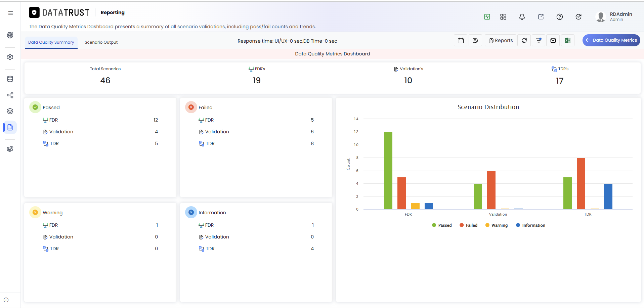Open the filter options icon
Image resolution: width=644 pixels, height=308 pixels.
click(539, 41)
